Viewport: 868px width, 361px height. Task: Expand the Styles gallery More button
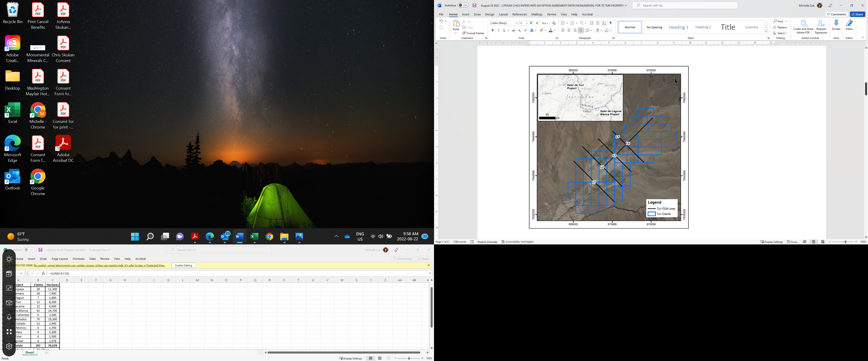766,32
